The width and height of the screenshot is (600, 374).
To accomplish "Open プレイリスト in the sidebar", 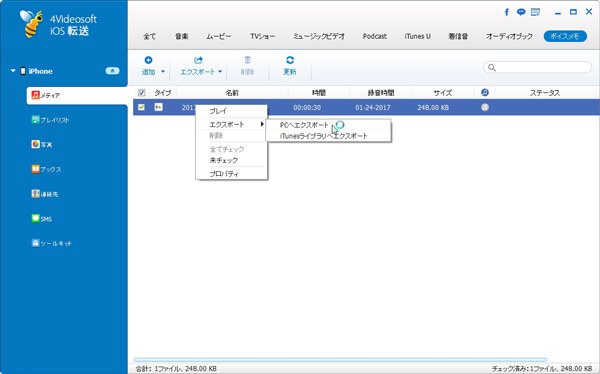I will [x=51, y=120].
